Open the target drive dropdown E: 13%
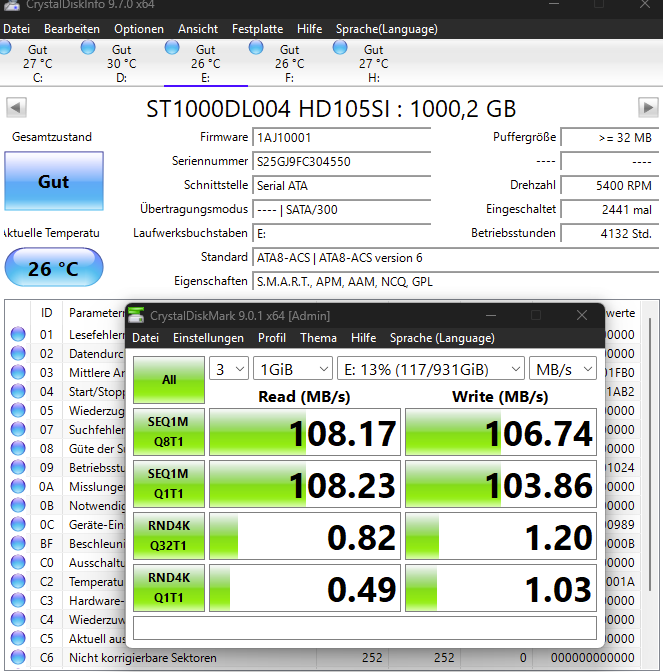 click(431, 369)
